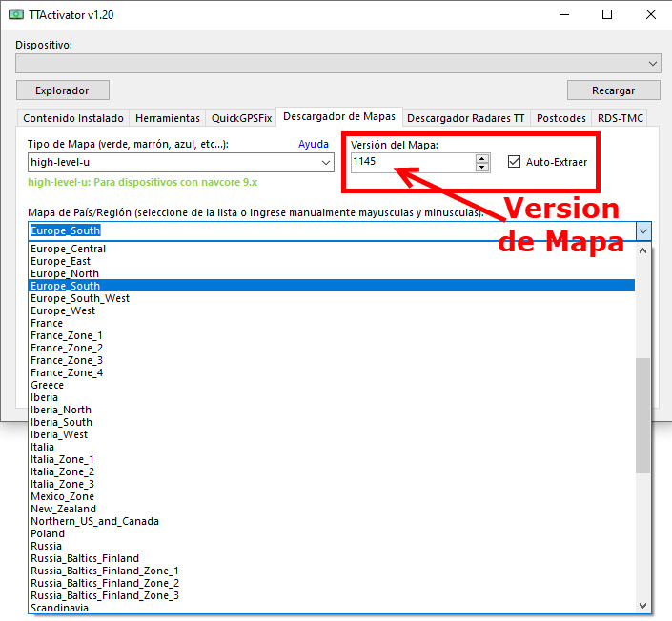Select France_Zone_2 entry
Screen dimensions: 672x621
click(x=332, y=348)
